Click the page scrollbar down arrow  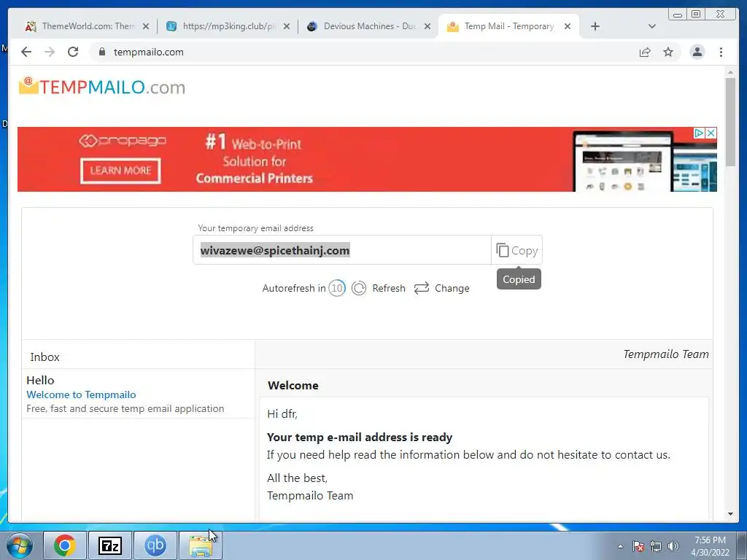730,514
